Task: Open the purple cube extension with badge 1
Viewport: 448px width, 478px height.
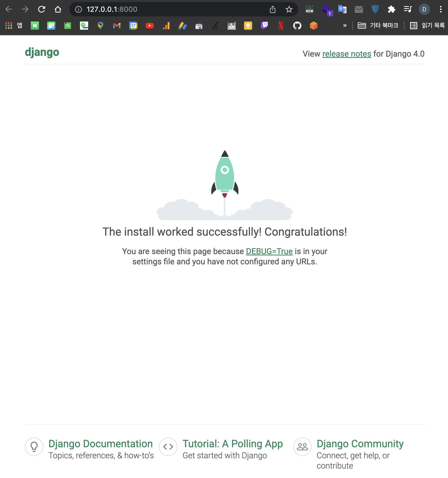Action: [x=327, y=10]
